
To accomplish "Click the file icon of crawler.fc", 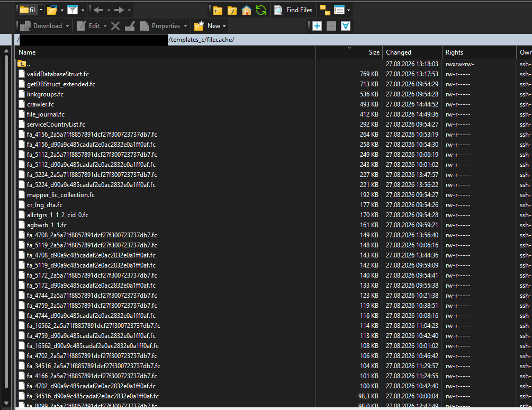I will point(22,104).
